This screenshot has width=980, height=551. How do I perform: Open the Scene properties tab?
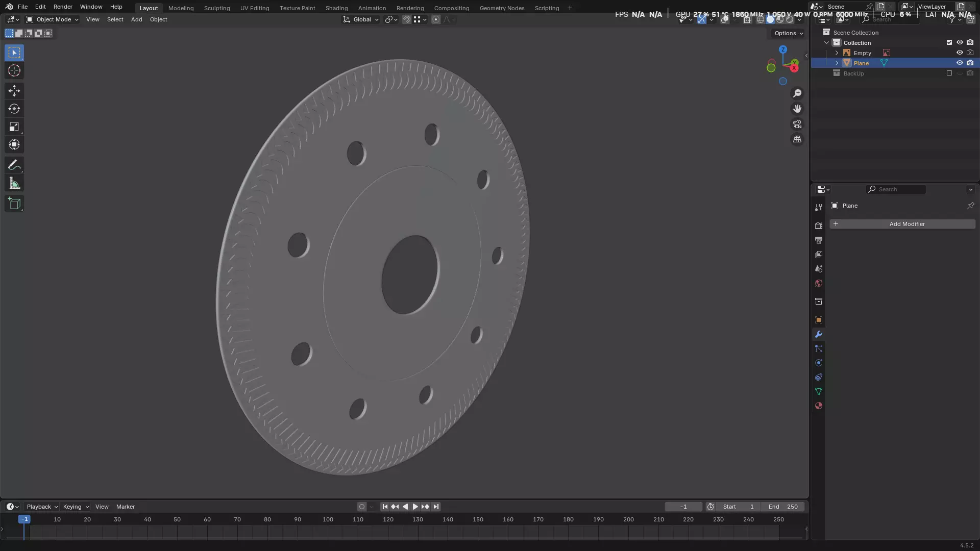point(819,268)
